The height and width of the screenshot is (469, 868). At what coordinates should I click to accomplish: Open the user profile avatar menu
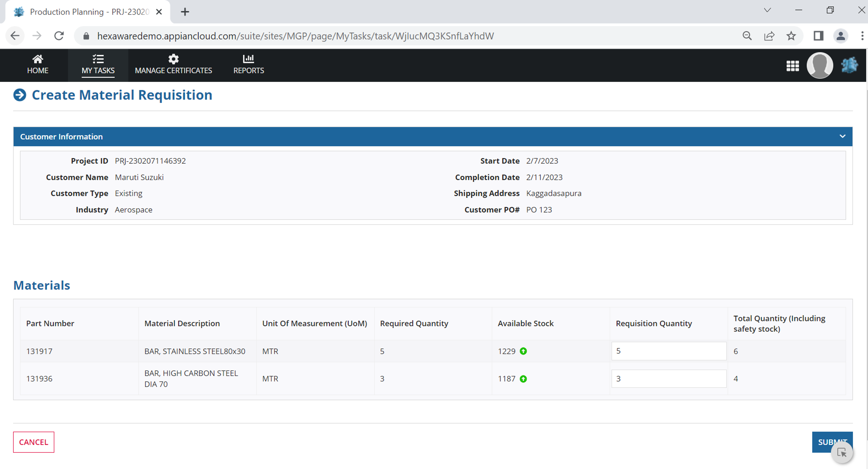(x=820, y=65)
